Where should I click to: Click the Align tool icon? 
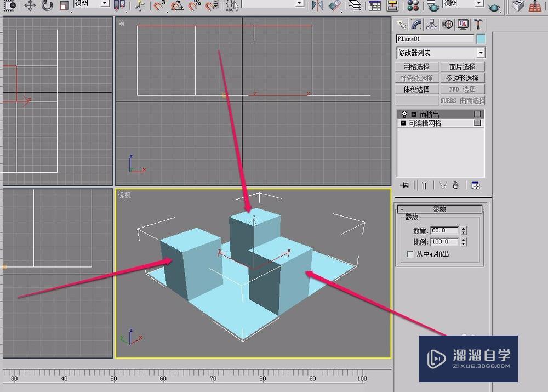(335, 5)
